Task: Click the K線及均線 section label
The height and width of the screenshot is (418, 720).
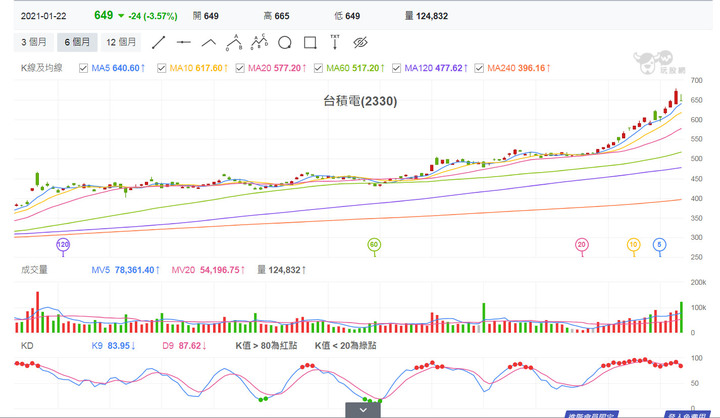Action: click(x=41, y=68)
